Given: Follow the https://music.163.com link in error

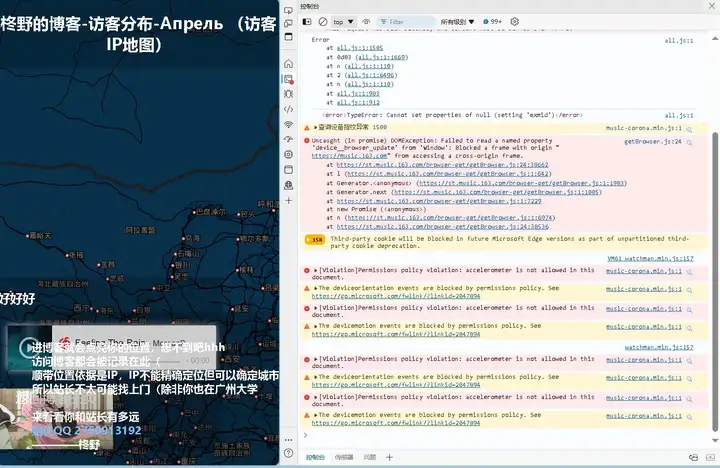Looking at the screenshot, I should pos(349,156).
